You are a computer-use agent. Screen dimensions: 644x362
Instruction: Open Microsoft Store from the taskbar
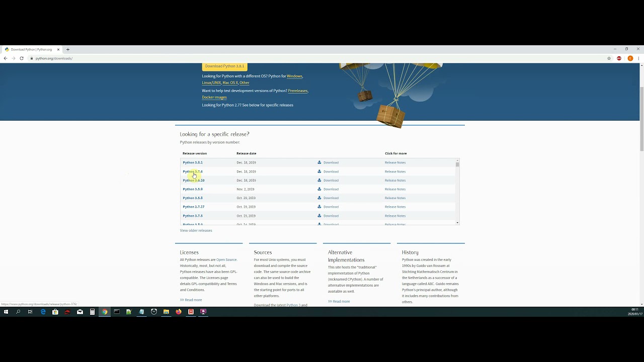[55, 312]
